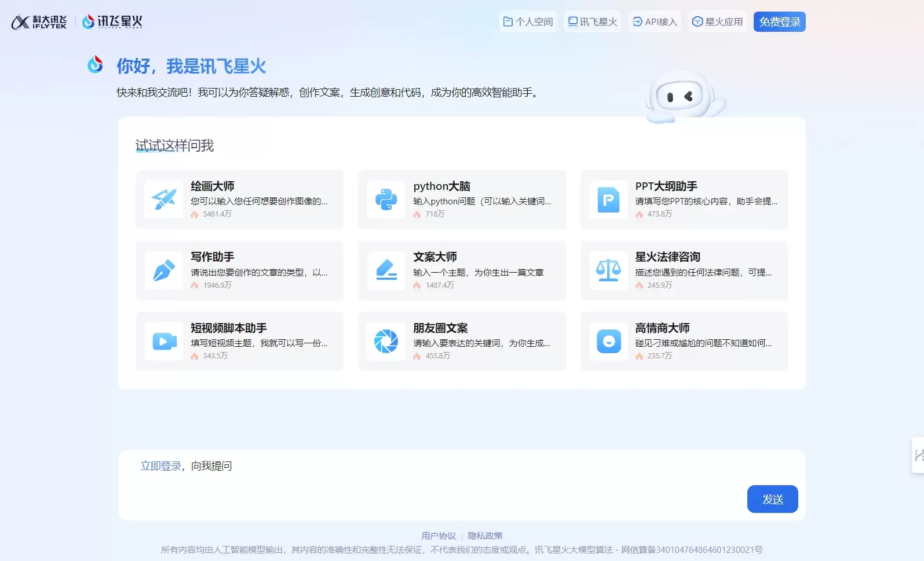Select the 绘画大师 card title

(213, 186)
